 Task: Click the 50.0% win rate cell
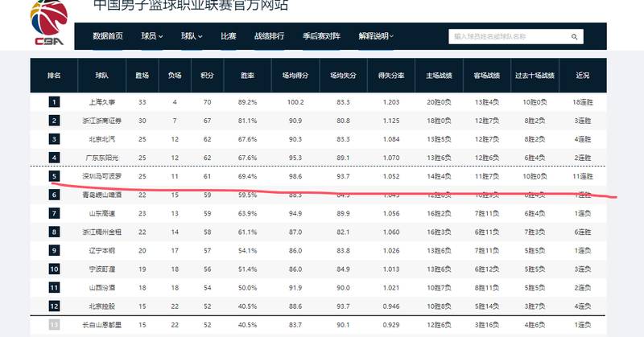click(x=247, y=288)
